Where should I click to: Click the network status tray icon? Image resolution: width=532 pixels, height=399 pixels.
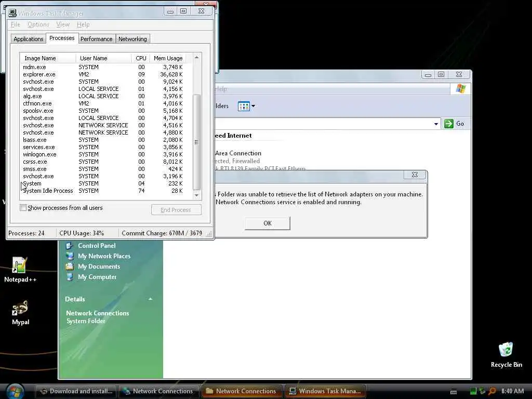(482, 391)
